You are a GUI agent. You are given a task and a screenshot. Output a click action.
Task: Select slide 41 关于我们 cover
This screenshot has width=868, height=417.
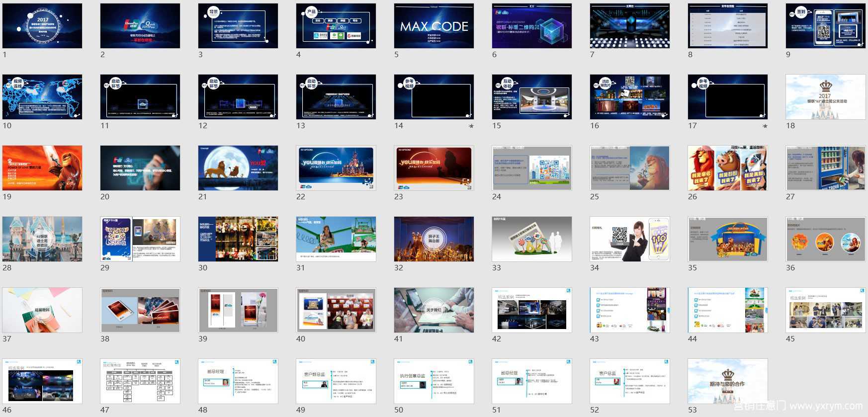click(434, 310)
